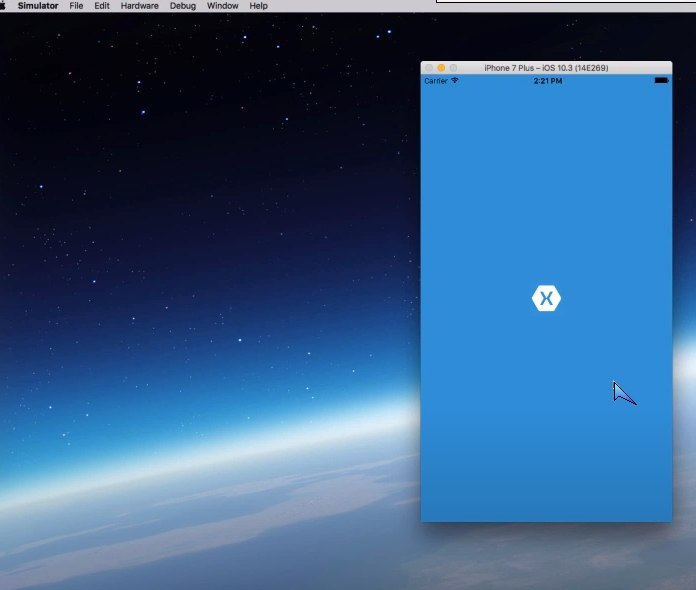The width and height of the screenshot is (696, 590).
Task: Click the Xamarin hexagon logo on splash screen
Action: tap(546, 298)
